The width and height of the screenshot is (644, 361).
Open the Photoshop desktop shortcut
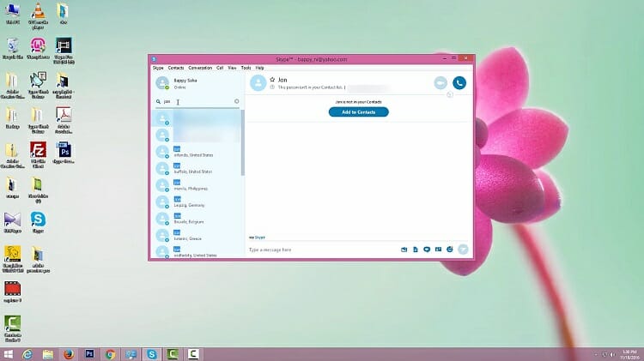[64, 153]
